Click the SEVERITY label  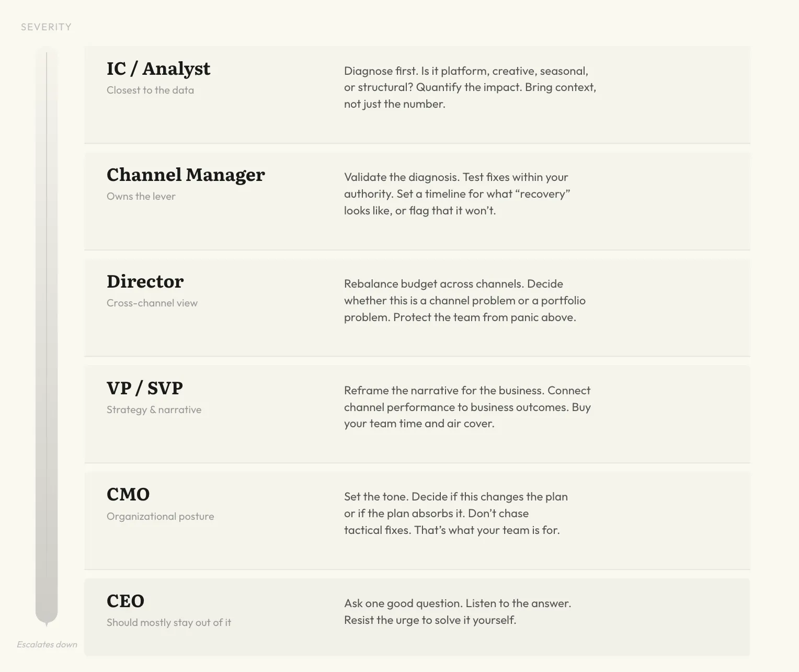click(x=46, y=27)
